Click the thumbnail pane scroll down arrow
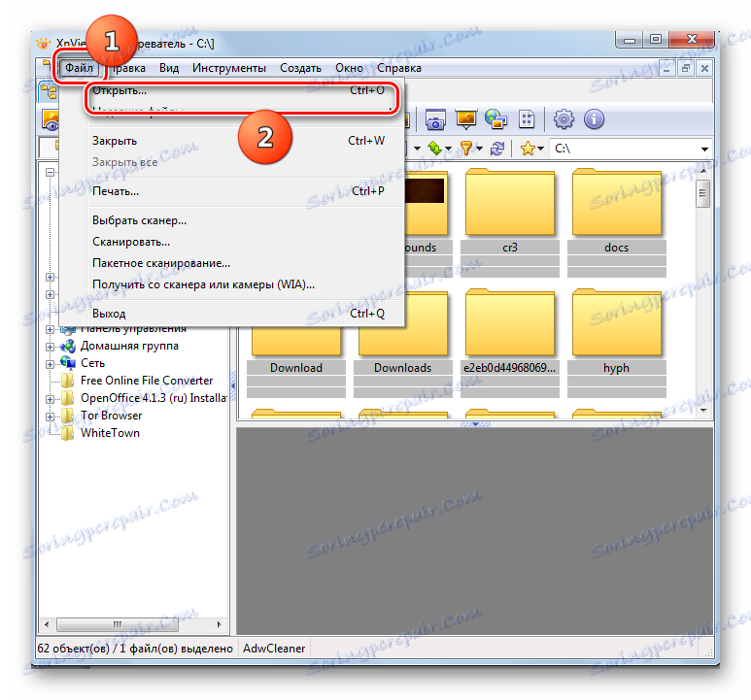The height and width of the screenshot is (700, 751). pos(703,411)
